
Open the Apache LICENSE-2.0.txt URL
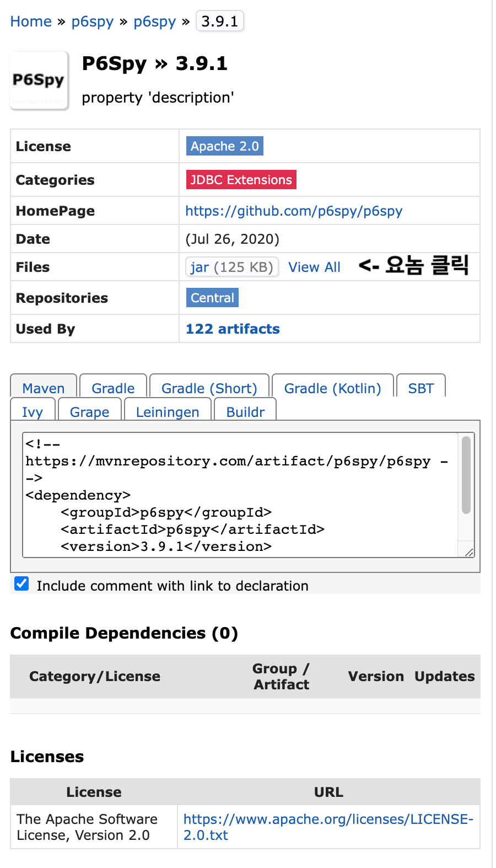[x=328, y=827]
